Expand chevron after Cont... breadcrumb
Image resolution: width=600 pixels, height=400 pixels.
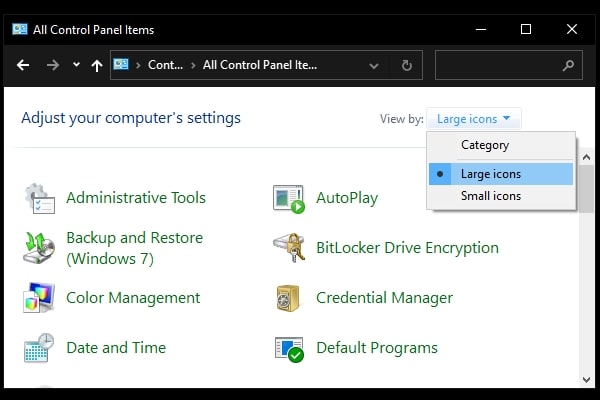(193, 65)
